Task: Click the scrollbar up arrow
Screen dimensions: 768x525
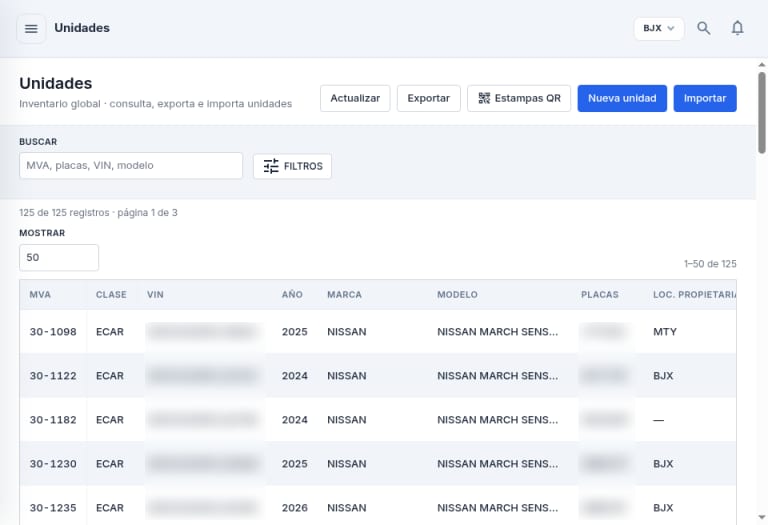Action: pyautogui.click(x=762, y=65)
